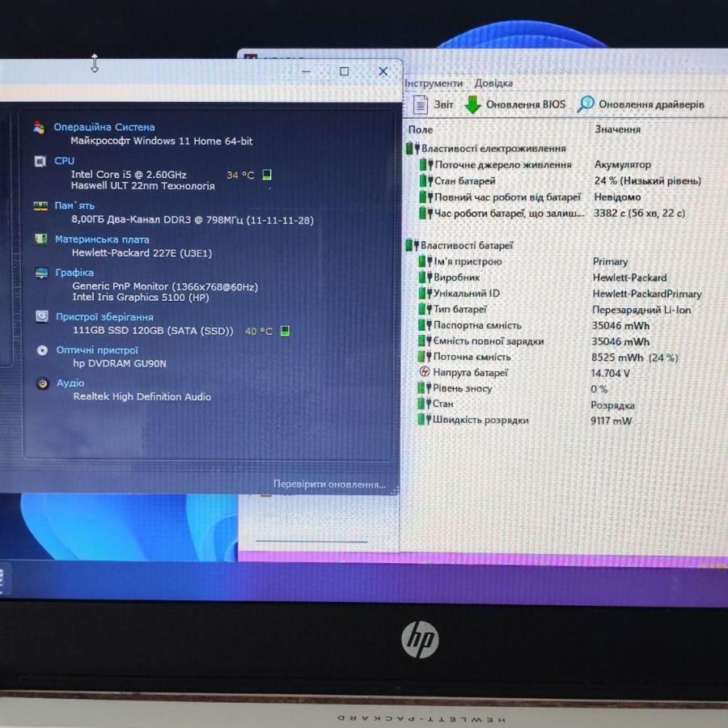This screenshot has height=728, width=728.
Task: Click the hard drive icon beside Пристрої зберігання
Action: pyautogui.click(x=42, y=316)
